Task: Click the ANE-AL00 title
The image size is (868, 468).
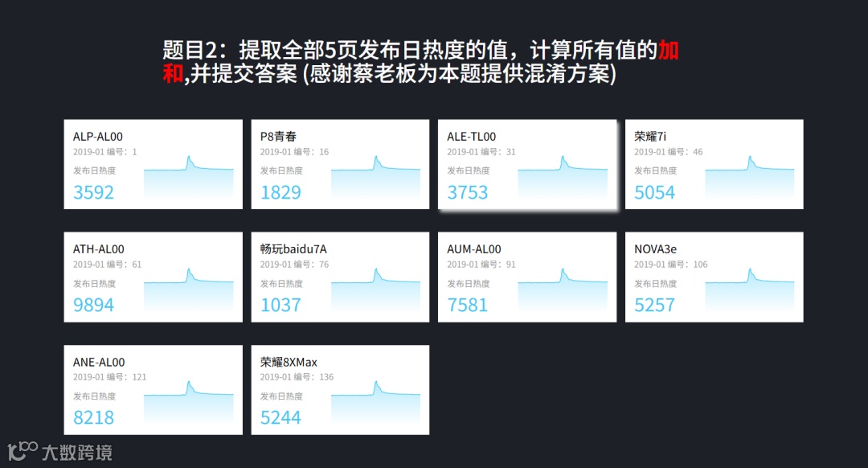Action: (99, 362)
